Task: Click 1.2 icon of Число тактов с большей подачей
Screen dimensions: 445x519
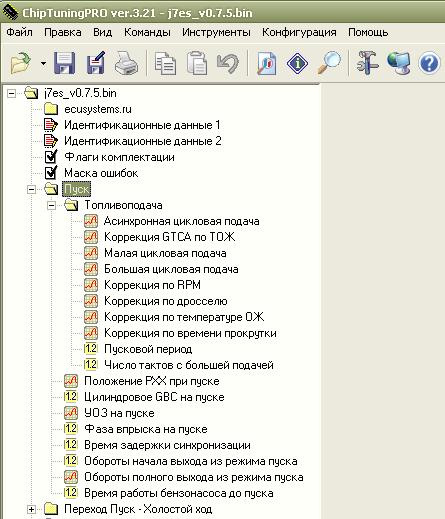Action: [91, 365]
